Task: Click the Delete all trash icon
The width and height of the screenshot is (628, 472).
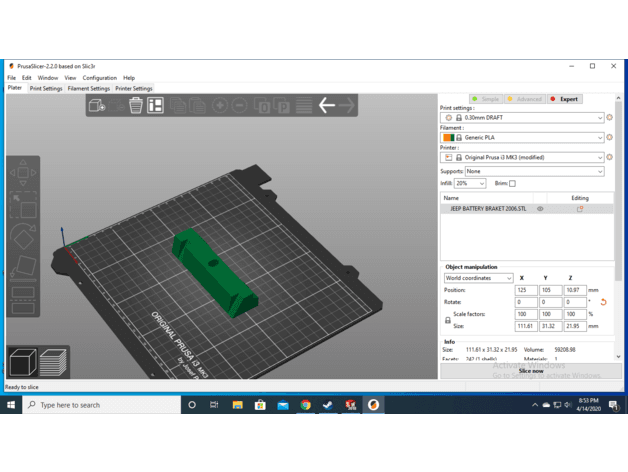Action: point(135,106)
